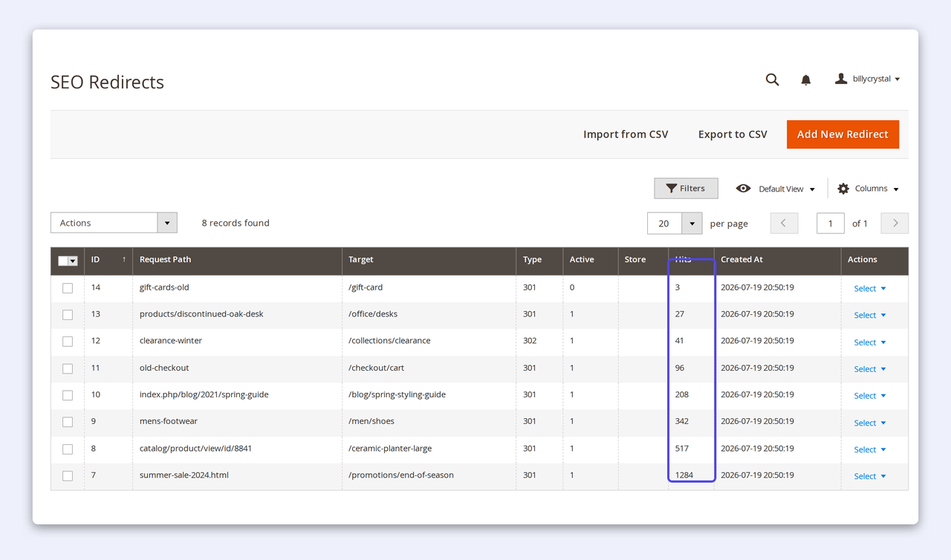Sort by Store column header
Screen dimensions: 951x560
643,260
